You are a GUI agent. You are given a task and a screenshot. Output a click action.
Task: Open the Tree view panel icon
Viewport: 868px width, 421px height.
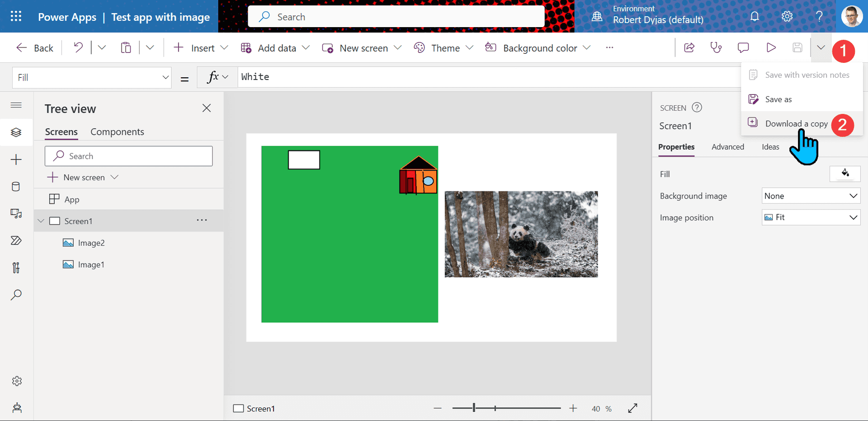coord(16,132)
